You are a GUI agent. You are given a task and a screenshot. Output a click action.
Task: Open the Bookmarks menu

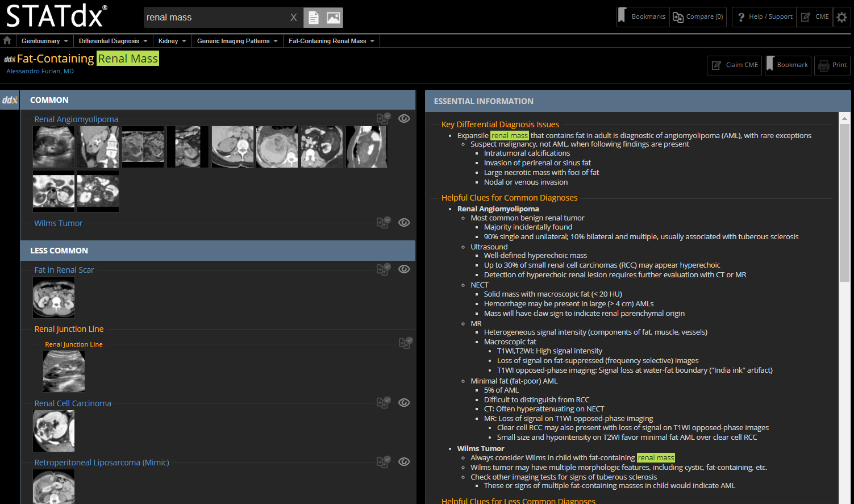click(x=643, y=17)
